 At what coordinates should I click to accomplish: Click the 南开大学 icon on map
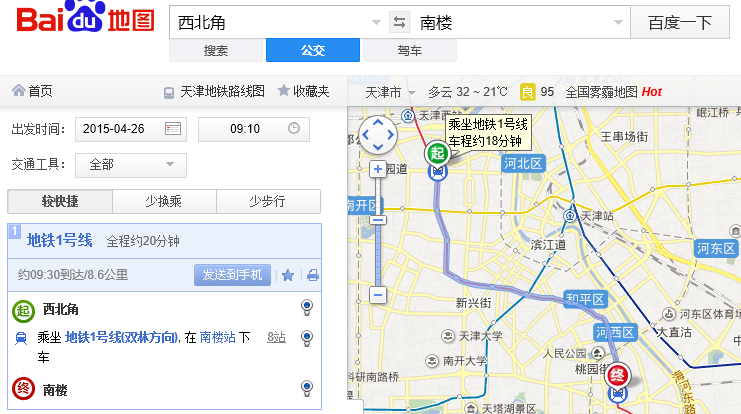click(432, 361)
